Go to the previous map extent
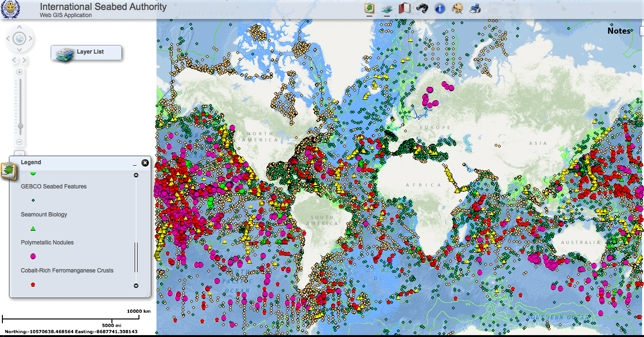This screenshot has height=337, width=644. pos(14,60)
